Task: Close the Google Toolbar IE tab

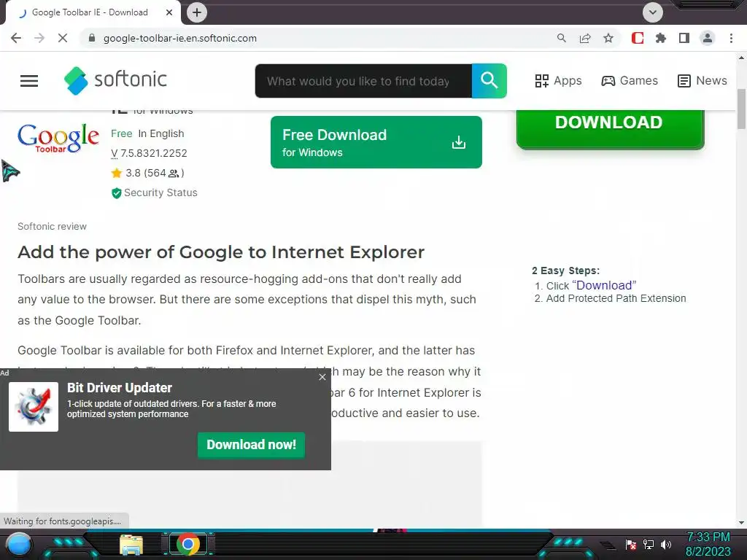Action: click(169, 12)
